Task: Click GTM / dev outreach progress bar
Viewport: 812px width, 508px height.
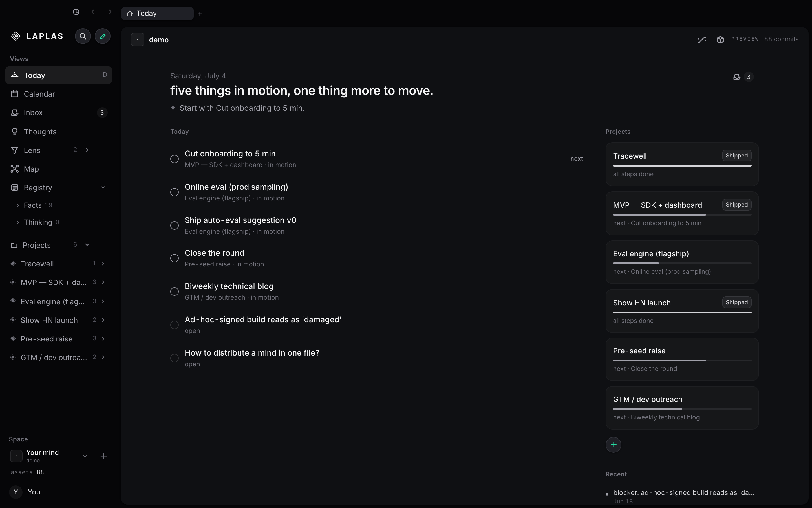Action: tap(682, 409)
